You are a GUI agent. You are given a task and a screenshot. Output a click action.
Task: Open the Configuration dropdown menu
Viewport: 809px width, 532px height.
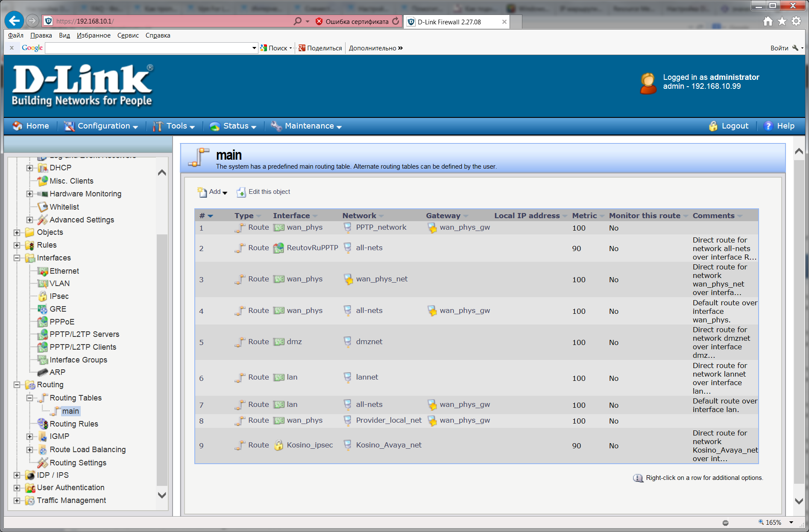click(101, 126)
